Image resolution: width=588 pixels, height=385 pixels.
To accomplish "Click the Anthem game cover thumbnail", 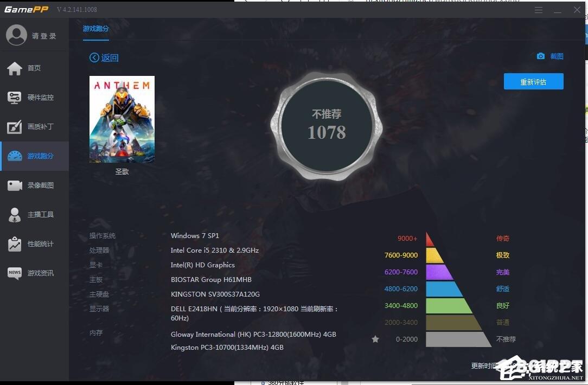I will [x=122, y=119].
